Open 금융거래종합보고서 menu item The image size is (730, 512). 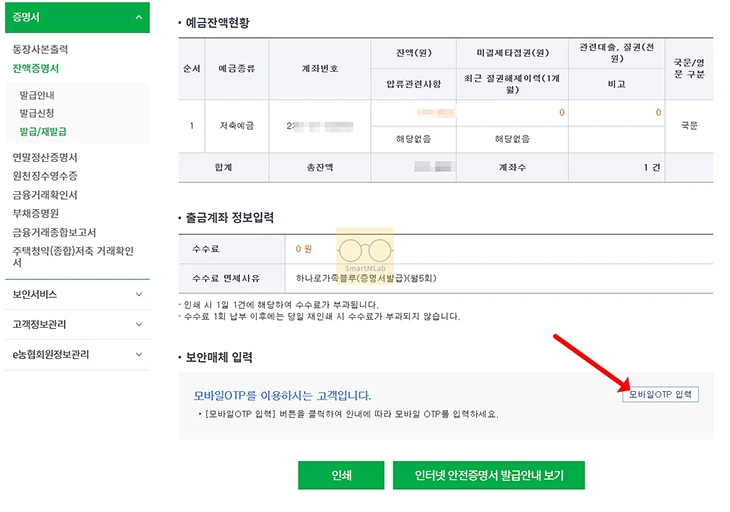54,232
